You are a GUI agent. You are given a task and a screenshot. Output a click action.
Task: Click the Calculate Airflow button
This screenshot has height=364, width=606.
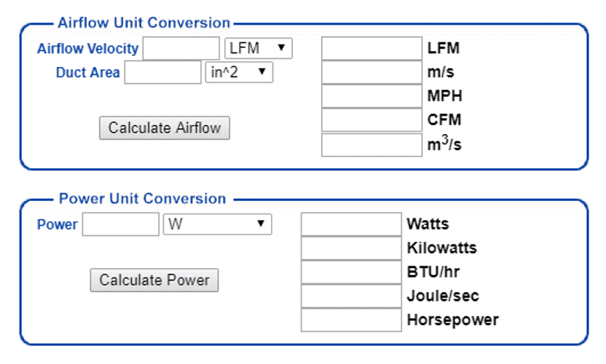coord(165,128)
